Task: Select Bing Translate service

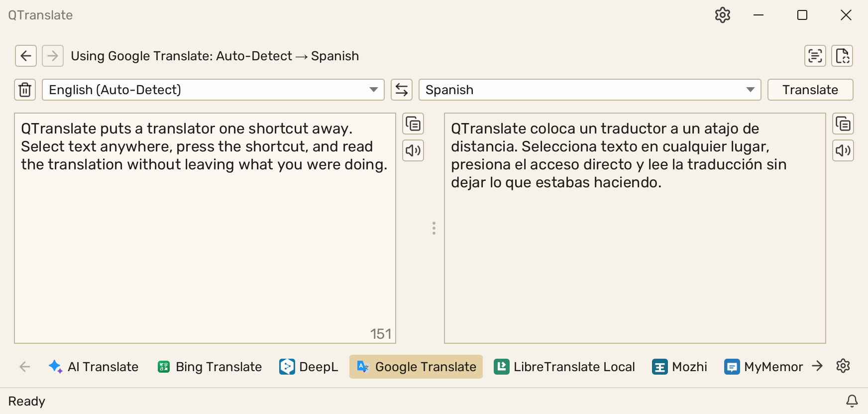Action: 210,367
